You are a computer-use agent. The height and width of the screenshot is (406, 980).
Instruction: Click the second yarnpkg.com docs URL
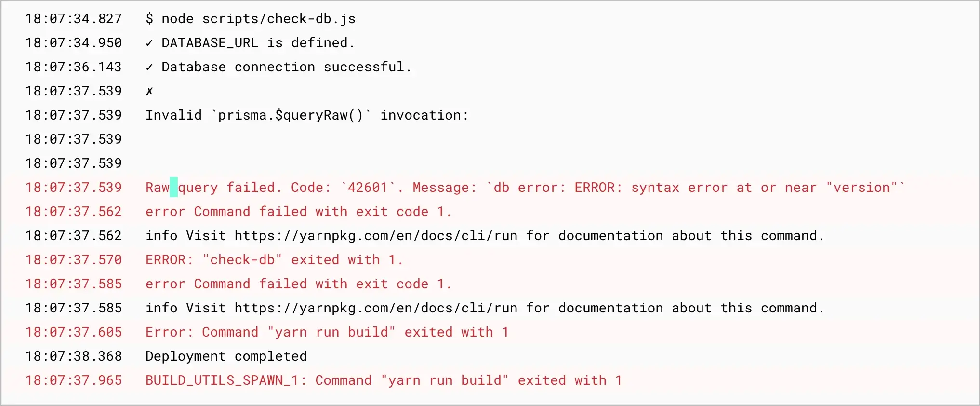point(376,308)
